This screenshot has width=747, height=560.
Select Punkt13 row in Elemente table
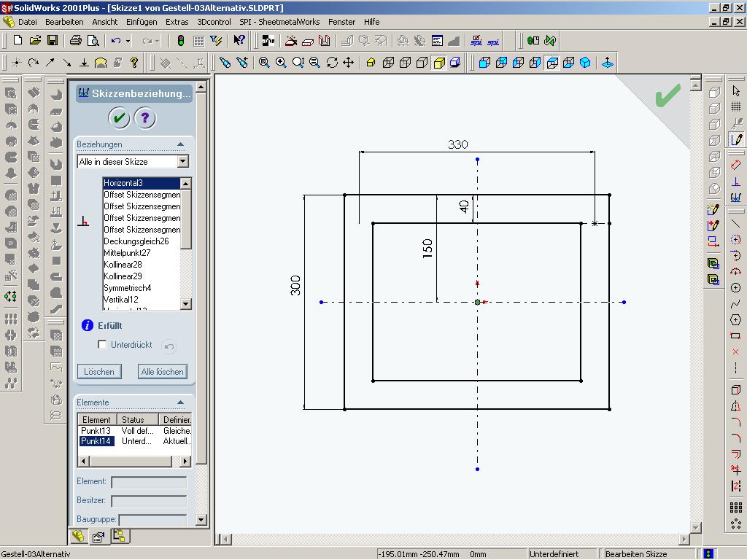96,431
